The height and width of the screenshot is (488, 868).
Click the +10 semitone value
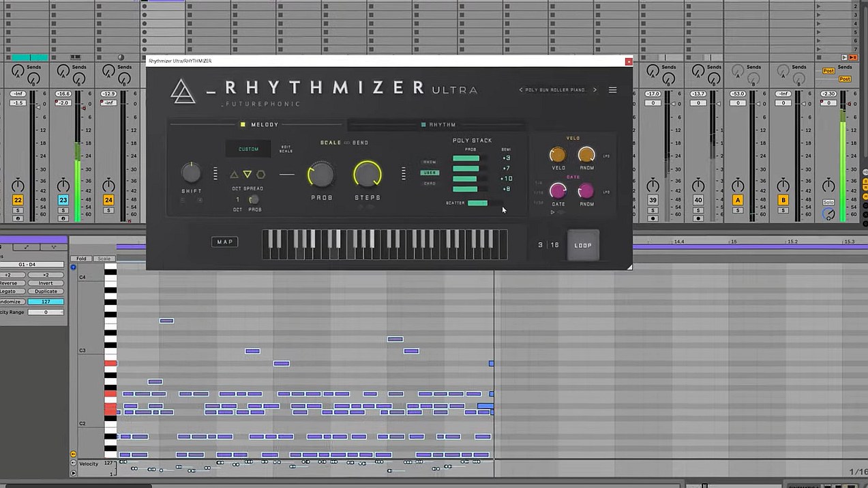[x=507, y=179]
